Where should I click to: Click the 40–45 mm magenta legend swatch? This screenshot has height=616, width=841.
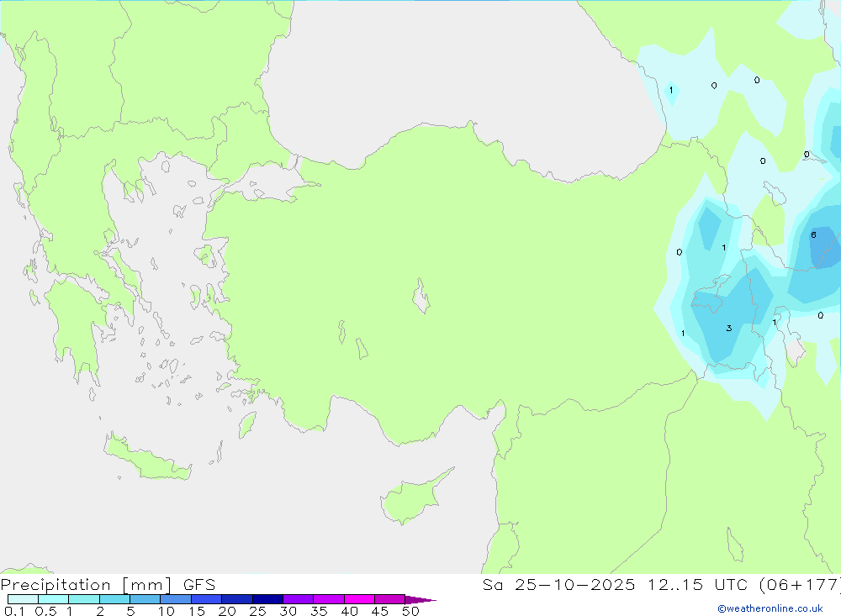[359, 599]
